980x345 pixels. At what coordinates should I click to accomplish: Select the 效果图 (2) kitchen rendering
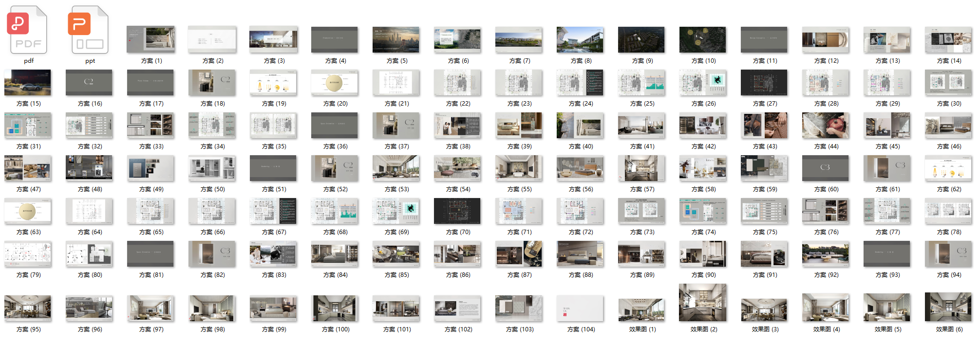click(703, 303)
